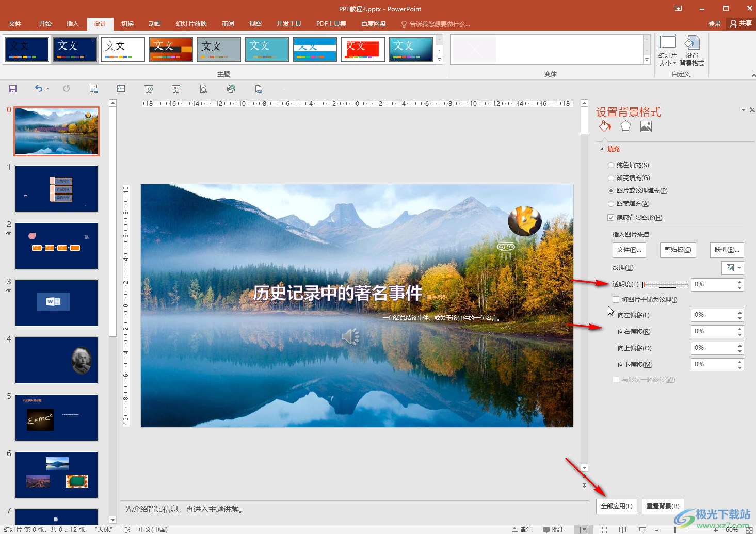Switch to Normal view icon in status bar
This screenshot has width=756, height=534.
(584, 530)
